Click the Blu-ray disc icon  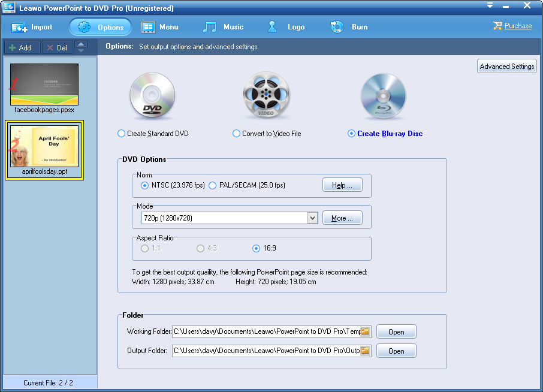pyautogui.click(x=383, y=97)
